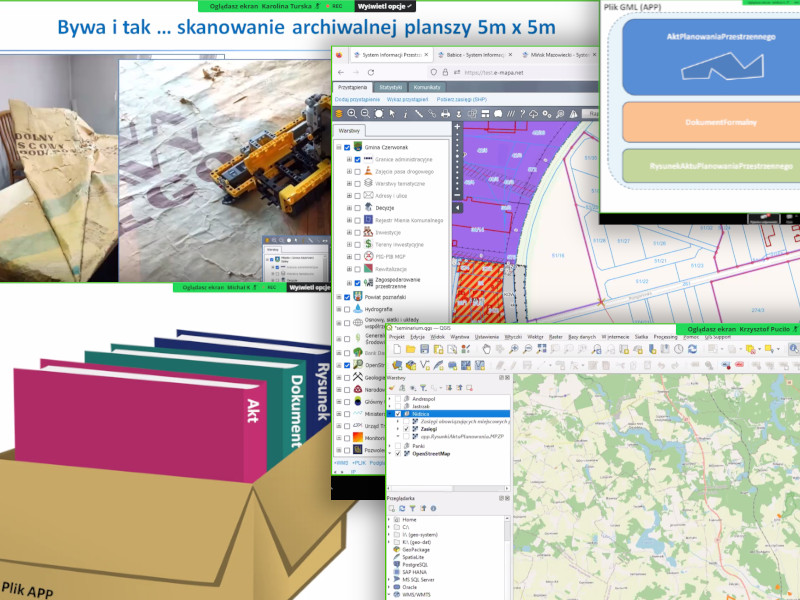
Task: Expand Adresy i ulice layer tree node
Action: (x=349, y=196)
